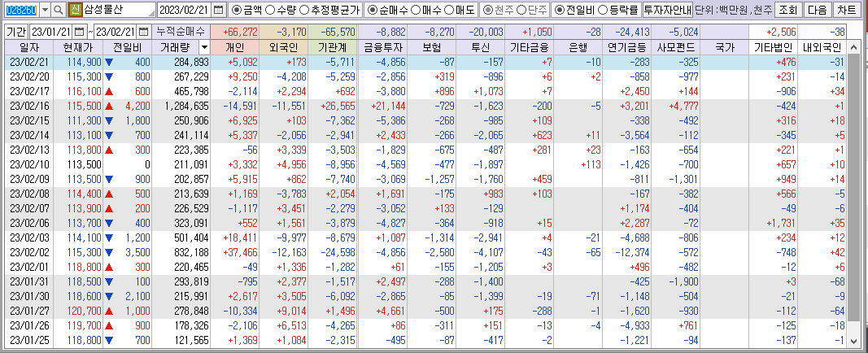The width and height of the screenshot is (868, 353).
Task: Click the 개인 column header
Action: pos(235,48)
